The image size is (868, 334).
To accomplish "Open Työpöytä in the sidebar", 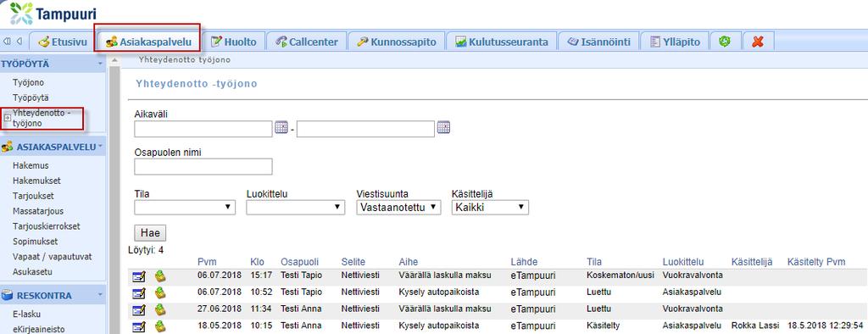I will click(31, 98).
